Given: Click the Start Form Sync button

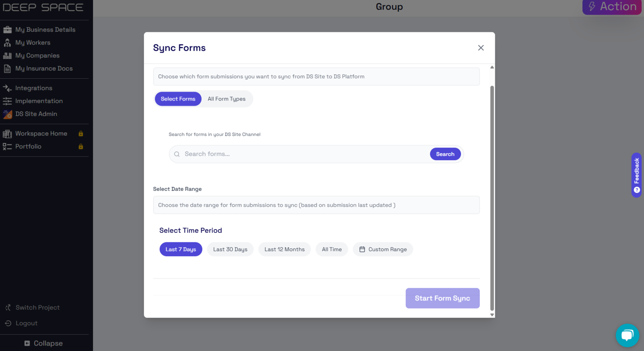Looking at the screenshot, I should pyautogui.click(x=442, y=298).
